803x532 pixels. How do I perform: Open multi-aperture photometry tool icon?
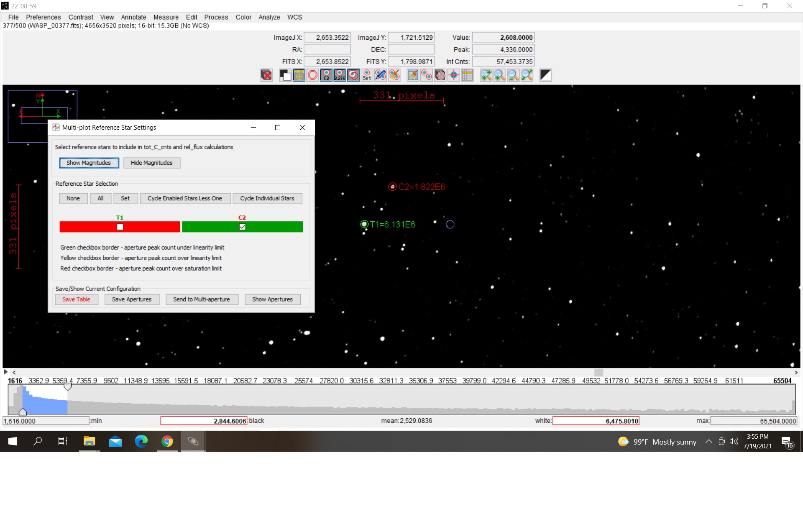click(x=426, y=75)
